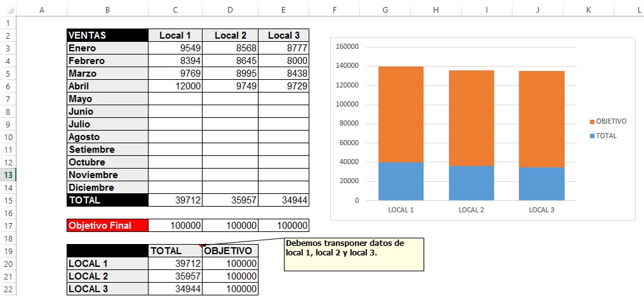Image resolution: width=644 pixels, height=296 pixels.
Task: Click the Abril Local 1 cell with 12000
Action: (x=175, y=86)
